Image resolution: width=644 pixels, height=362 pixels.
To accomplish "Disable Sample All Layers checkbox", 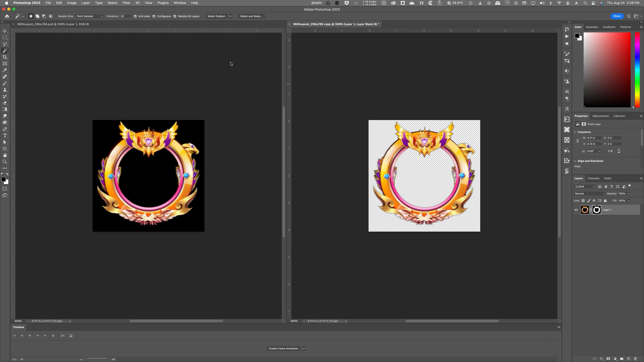I will click(x=175, y=16).
